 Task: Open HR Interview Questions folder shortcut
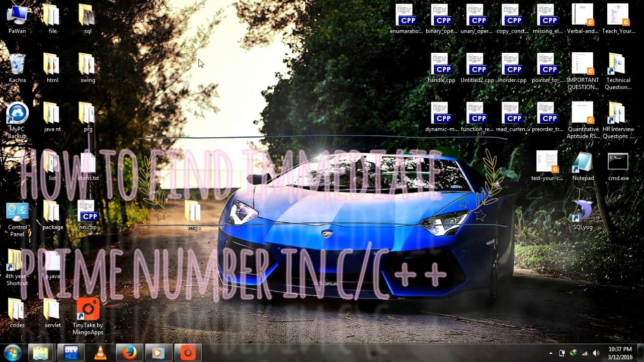(618, 120)
